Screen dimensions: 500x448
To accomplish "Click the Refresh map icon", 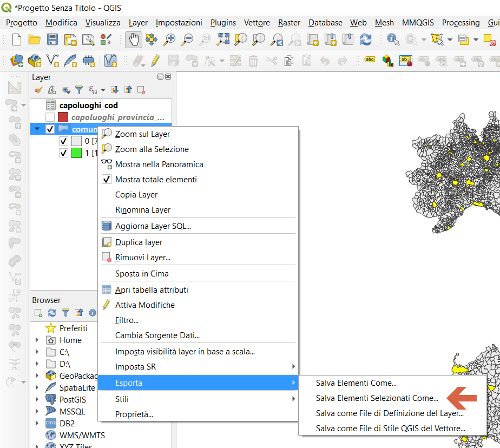I will 366,39.
